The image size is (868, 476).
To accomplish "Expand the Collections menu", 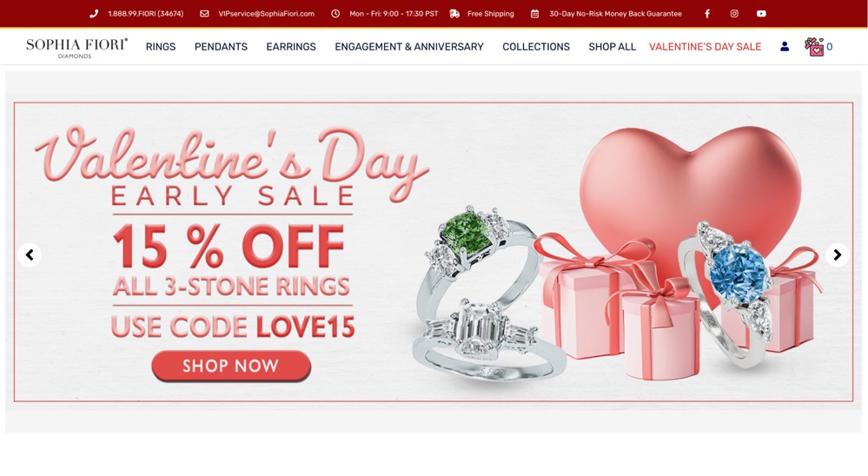I will coord(536,47).
